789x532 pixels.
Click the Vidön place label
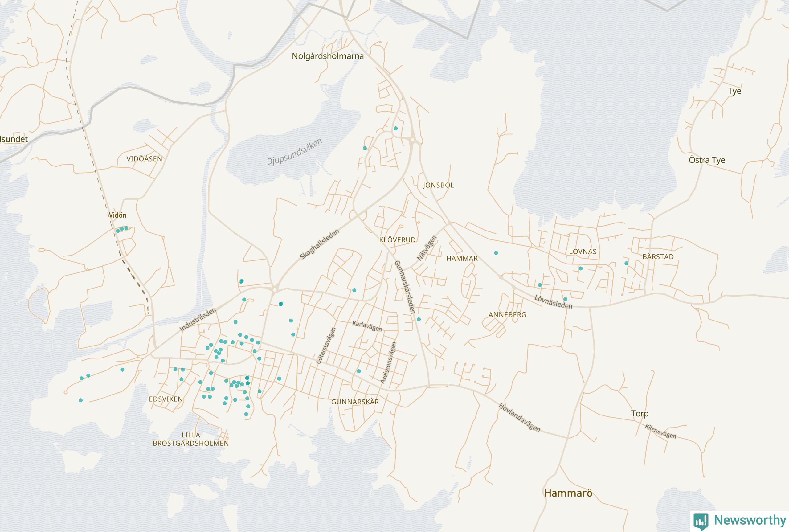pos(117,215)
